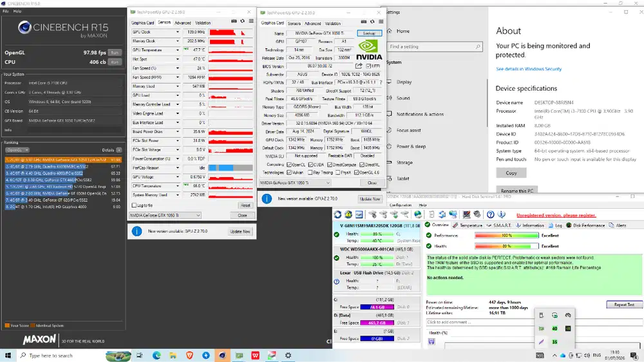
Task: Click blue question mark help icon in Hard Disk Sentinel
Action: (x=490, y=214)
